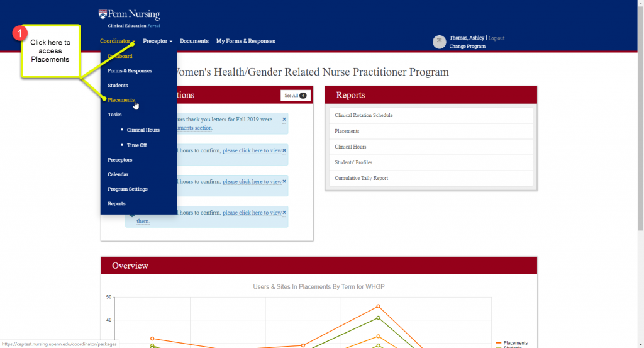Open the Clinical Hours report in Reports panel
Image resolution: width=644 pixels, height=348 pixels.
click(431, 147)
